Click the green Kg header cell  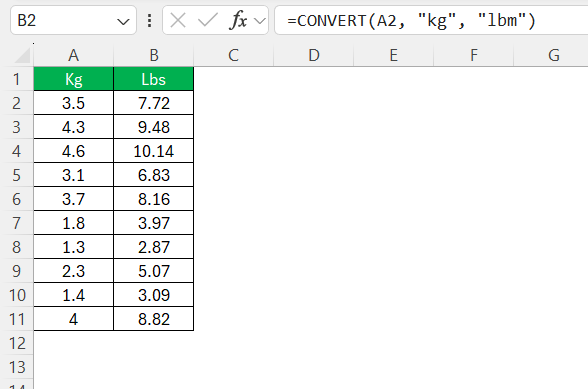(x=74, y=79)
